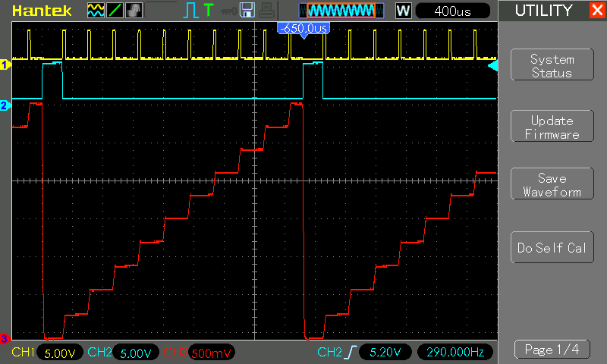Click the green diagonal line icon
The height and width of the screenshot is (364, 607).
pos(114,10)
